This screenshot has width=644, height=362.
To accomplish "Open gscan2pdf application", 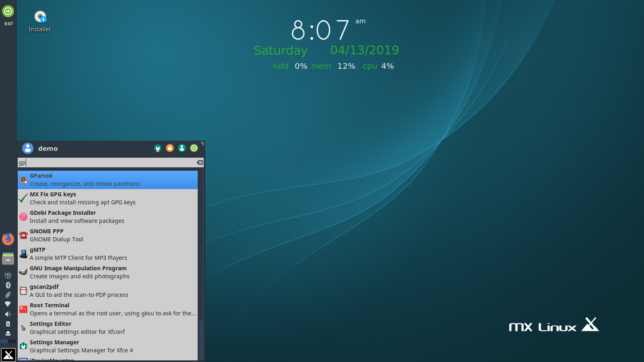I will click(x=107, y=291).
